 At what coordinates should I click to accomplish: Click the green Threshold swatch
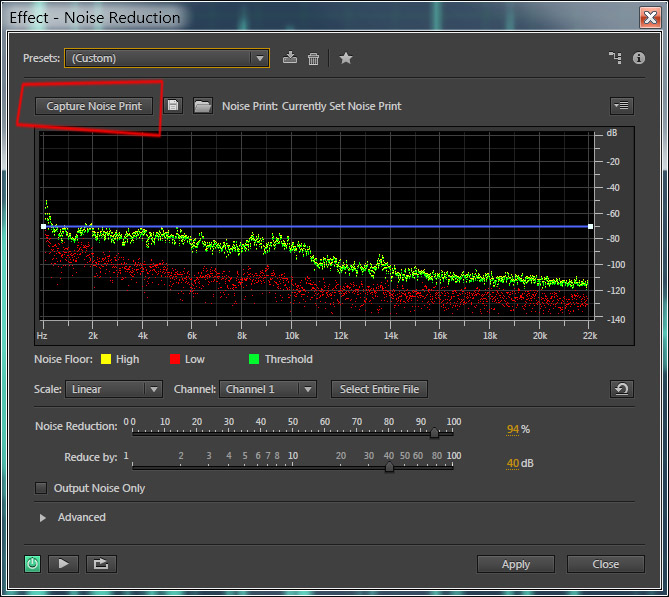(253, 359)
